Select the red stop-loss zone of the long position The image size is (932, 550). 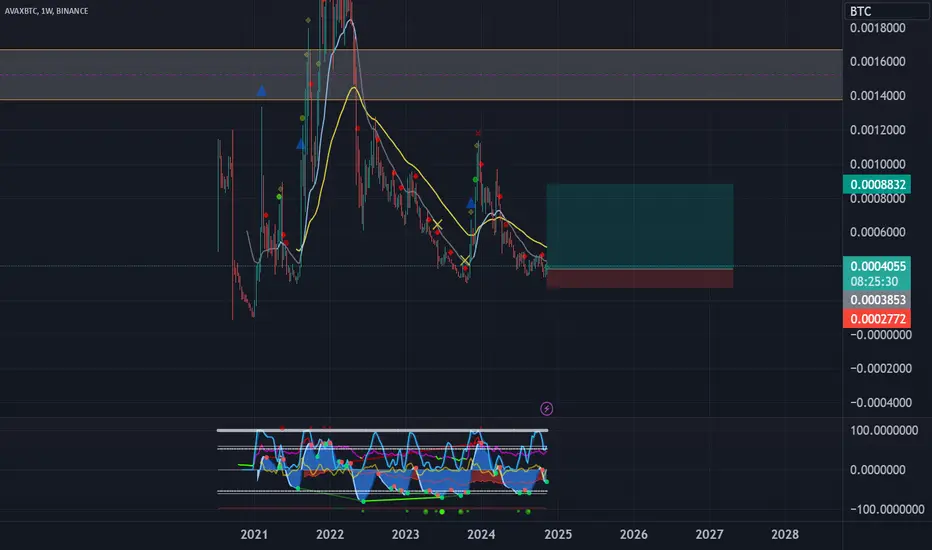pyautogui.click(x=640, y=279)
